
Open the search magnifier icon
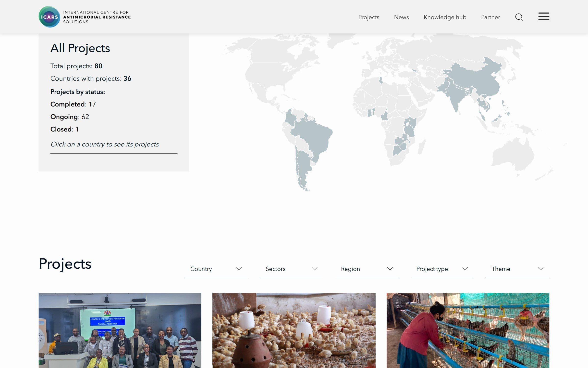coord(519,17)
